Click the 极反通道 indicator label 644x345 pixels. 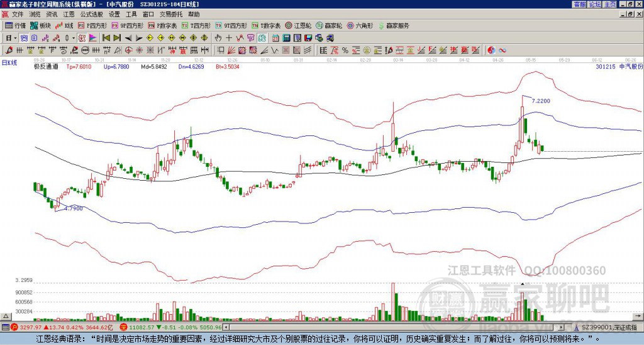tap(46, 67)
